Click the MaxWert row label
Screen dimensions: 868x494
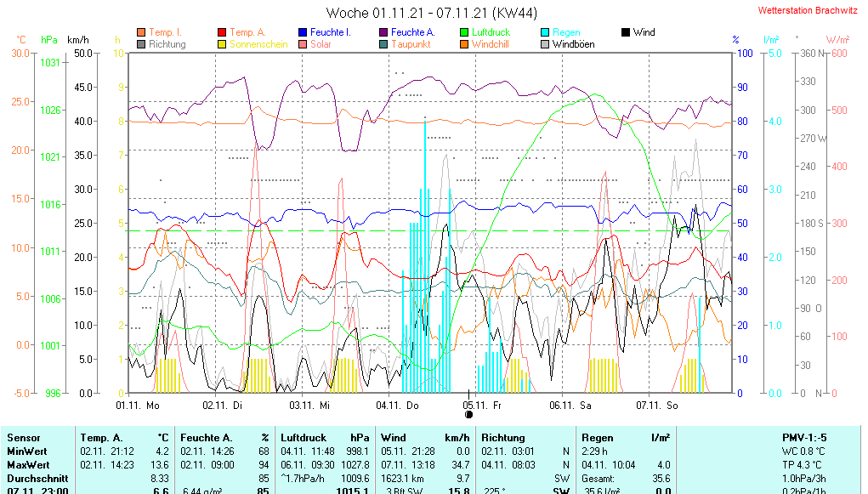coord(30,465)
